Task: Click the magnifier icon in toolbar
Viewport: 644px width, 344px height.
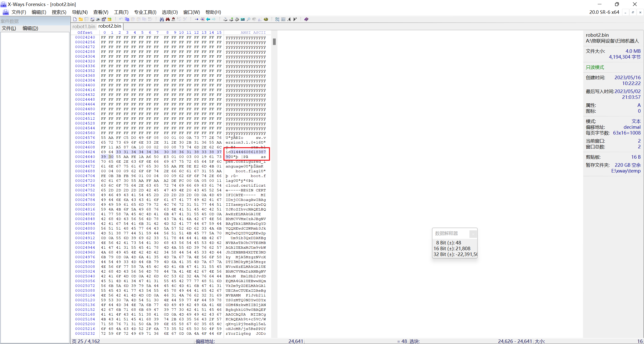Action: pyautogui.click(x=248, y=19)
